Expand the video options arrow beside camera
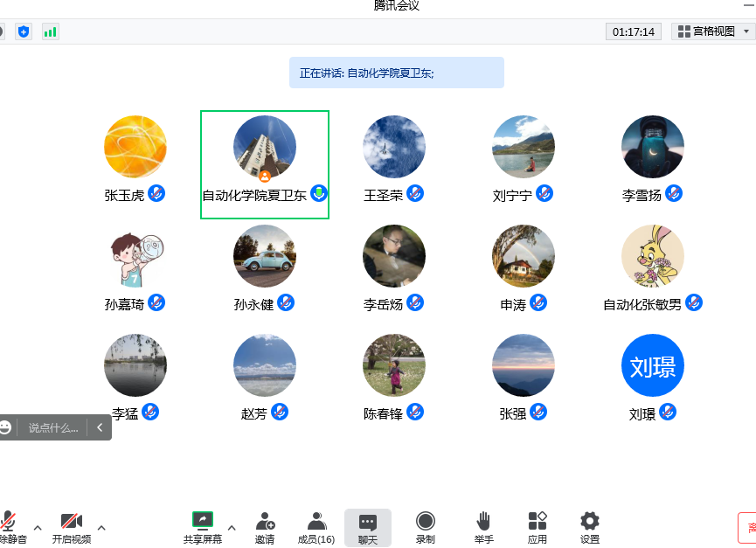The image size is (756, 548). click(101, 527)
